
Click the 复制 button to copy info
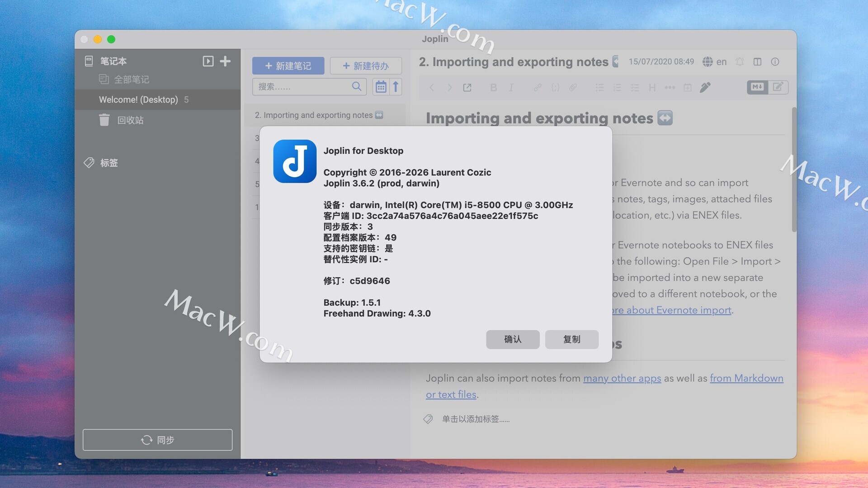coord(571,339)
